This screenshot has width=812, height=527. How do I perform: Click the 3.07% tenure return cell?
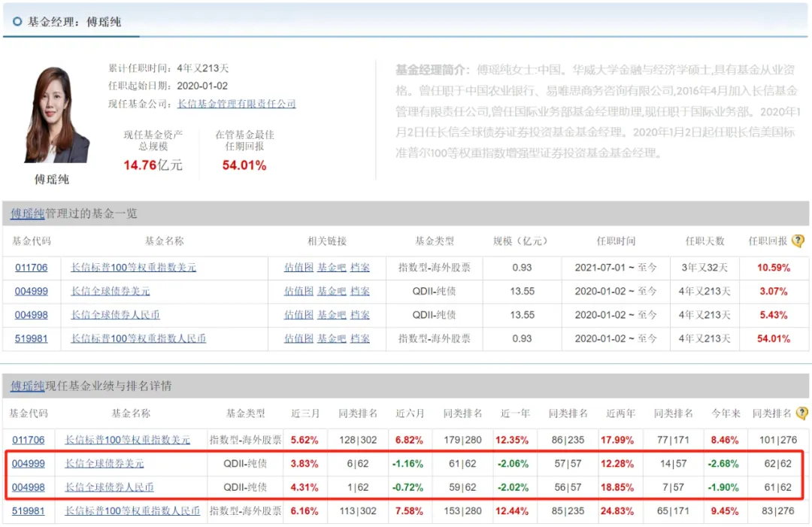click(x=774, y=292)
